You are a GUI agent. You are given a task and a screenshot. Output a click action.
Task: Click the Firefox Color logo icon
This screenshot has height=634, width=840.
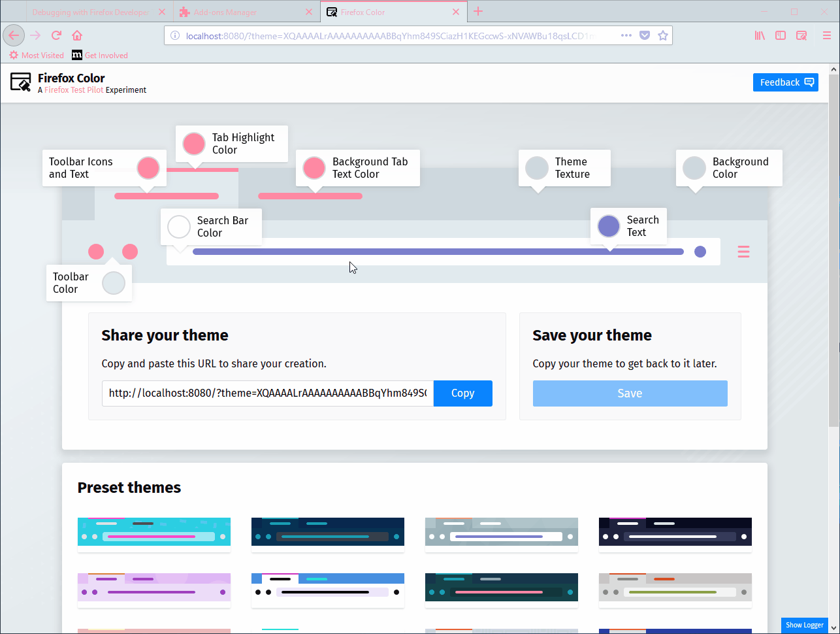[x=21, y=82]
